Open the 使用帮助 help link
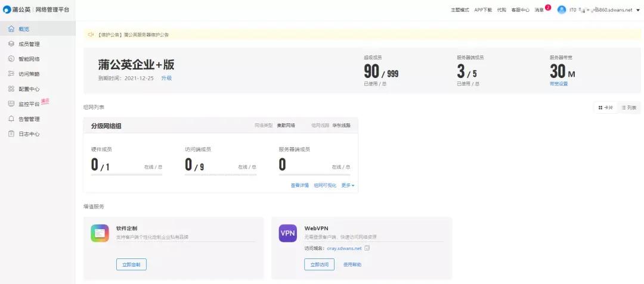 point(352,265)
